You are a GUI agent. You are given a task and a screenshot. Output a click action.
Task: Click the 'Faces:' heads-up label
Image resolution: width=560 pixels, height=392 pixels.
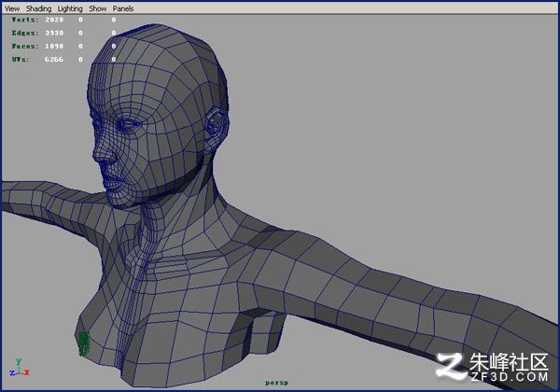point(24,46)
